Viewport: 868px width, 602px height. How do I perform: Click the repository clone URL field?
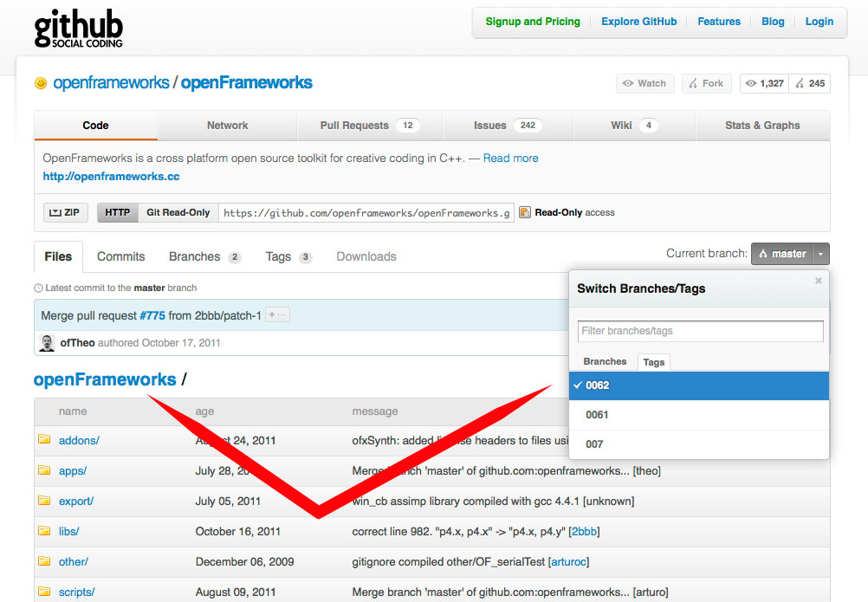366,212
